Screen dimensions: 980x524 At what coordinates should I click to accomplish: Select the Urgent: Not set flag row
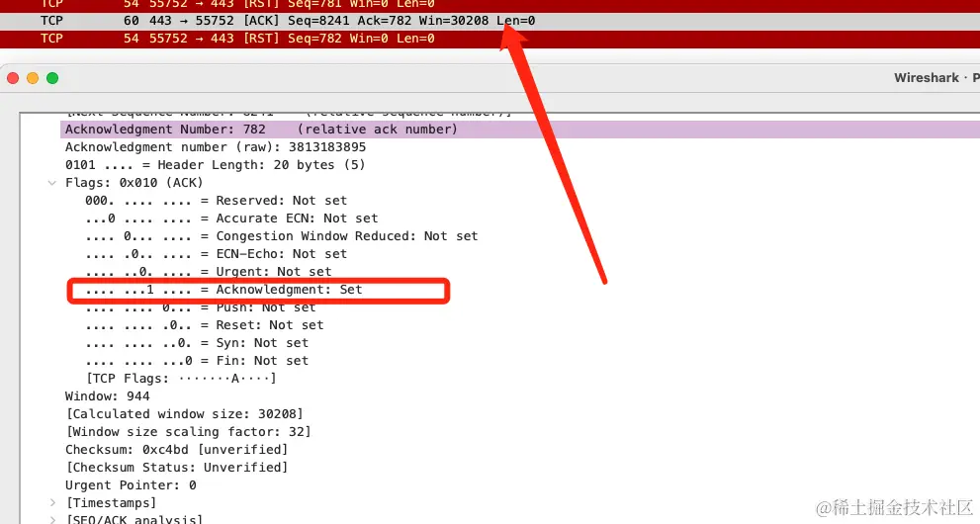pos(209,272)
